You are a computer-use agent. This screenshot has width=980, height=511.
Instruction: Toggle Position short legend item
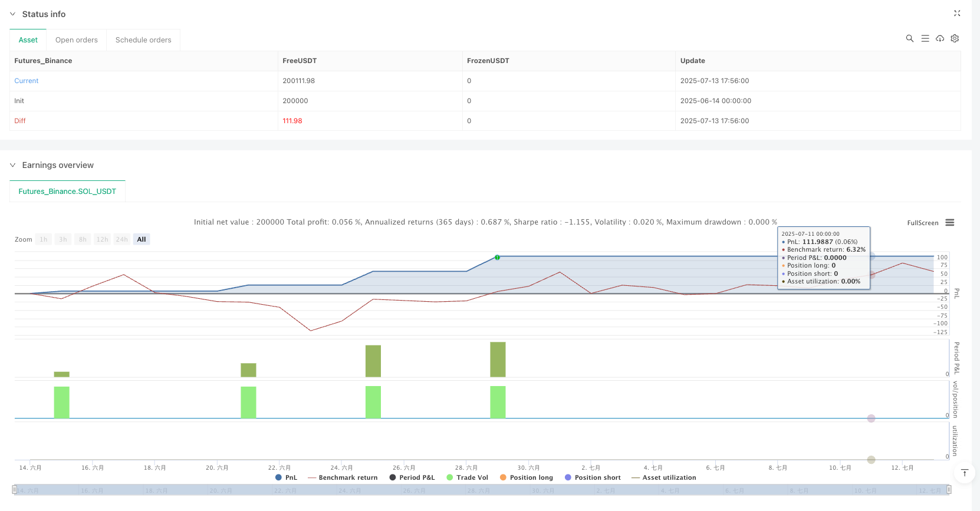click(x=593, y=478)
